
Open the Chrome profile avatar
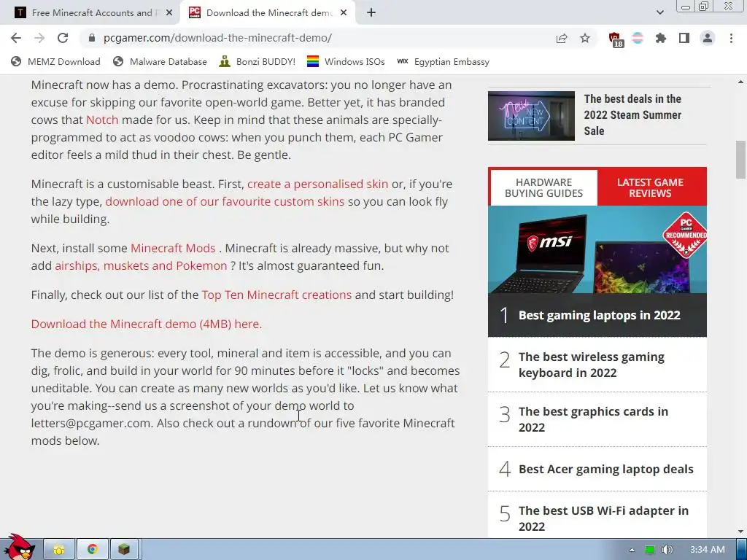coord(708,38)
